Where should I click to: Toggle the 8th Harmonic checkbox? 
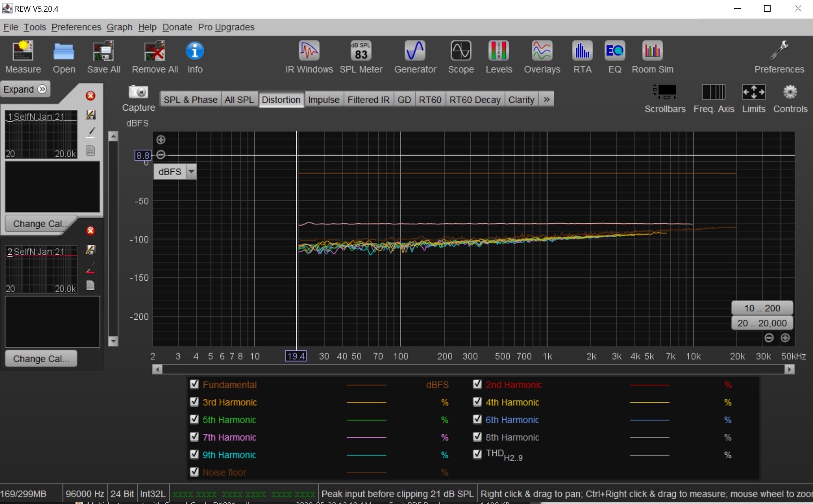pyautogui.click(x=477, y=437)
